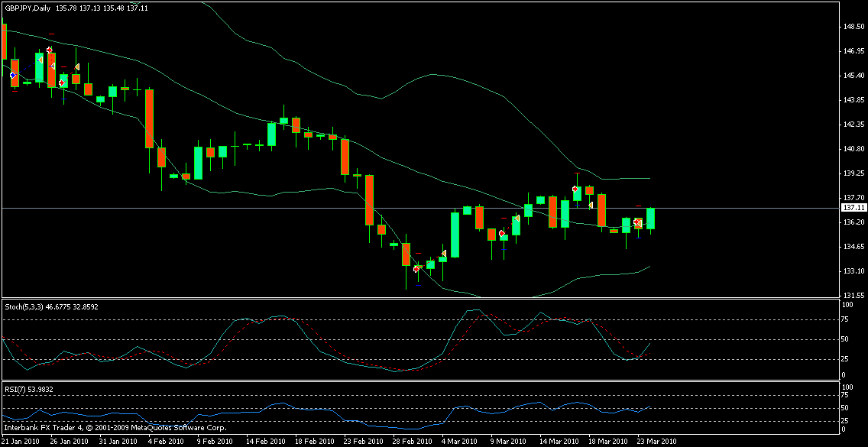Click the 23 Mar 2010 date label
The height and width of the screenshot is (447, 868).
coord(656,442)
